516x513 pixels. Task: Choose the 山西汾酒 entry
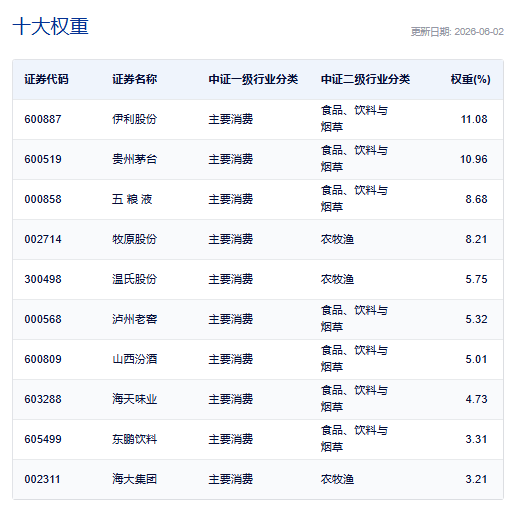(x=134, y=359)
